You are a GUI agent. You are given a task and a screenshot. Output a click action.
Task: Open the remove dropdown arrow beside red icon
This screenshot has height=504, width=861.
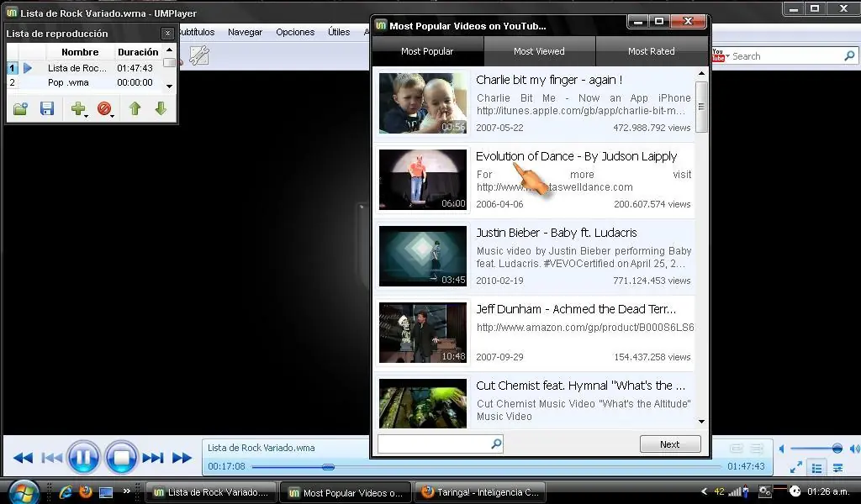coord(113,115)
